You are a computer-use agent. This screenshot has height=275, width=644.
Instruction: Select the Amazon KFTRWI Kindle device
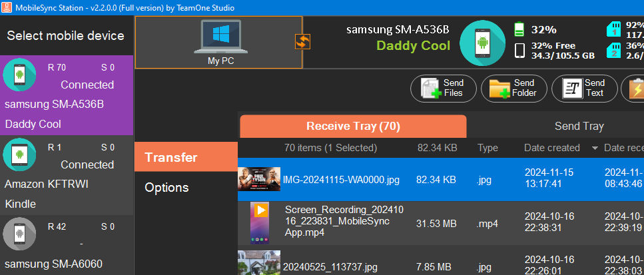tap(67, 175)
